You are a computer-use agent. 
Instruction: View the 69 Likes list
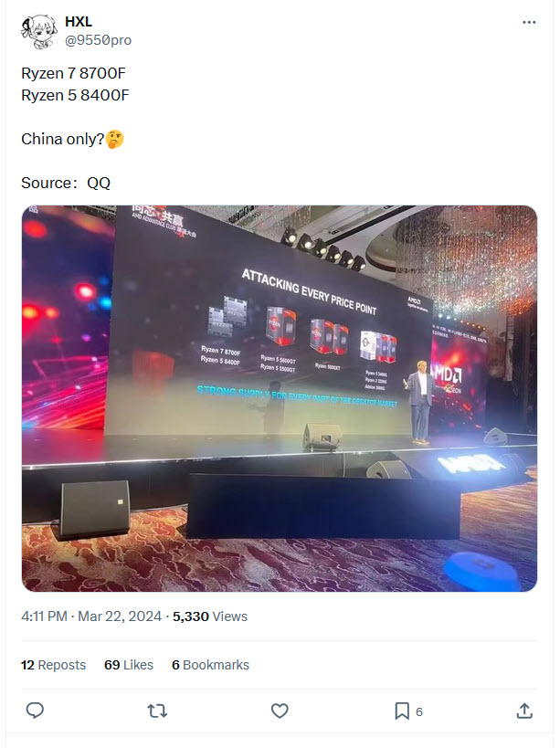click(x=129, y=665)
